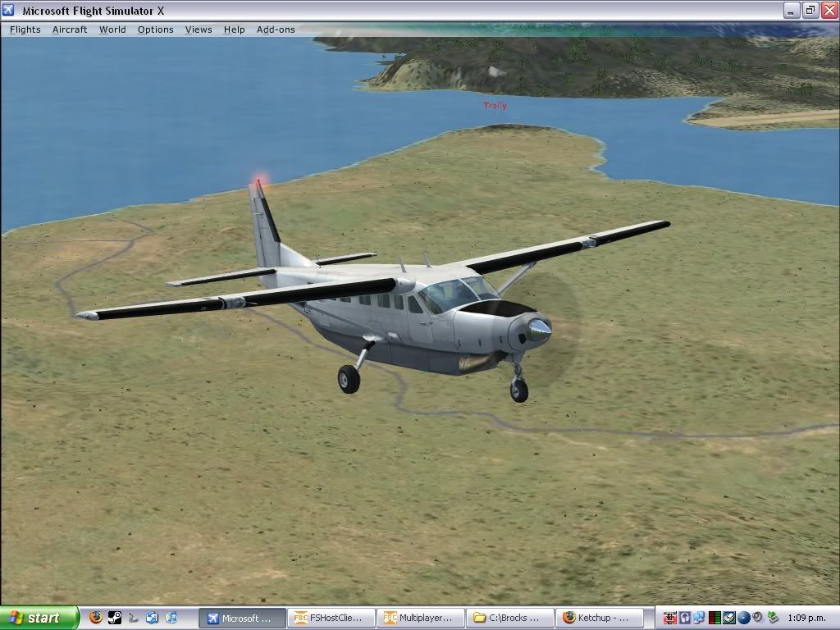Screen dimensions: 840x630
Task: Click the network computers tray icon
Action: coord(699,618)
